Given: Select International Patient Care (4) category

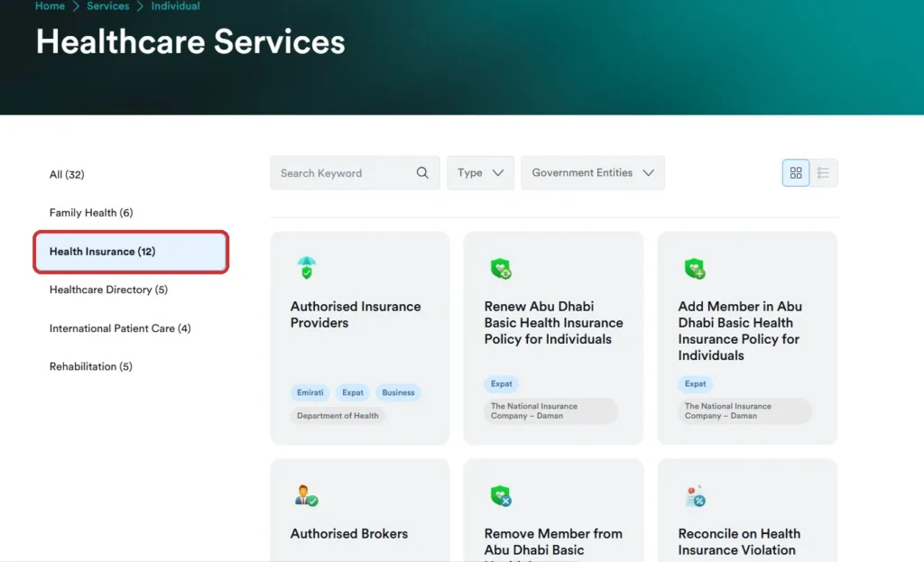Looking at the screenshot, I should tap(120, 328).
